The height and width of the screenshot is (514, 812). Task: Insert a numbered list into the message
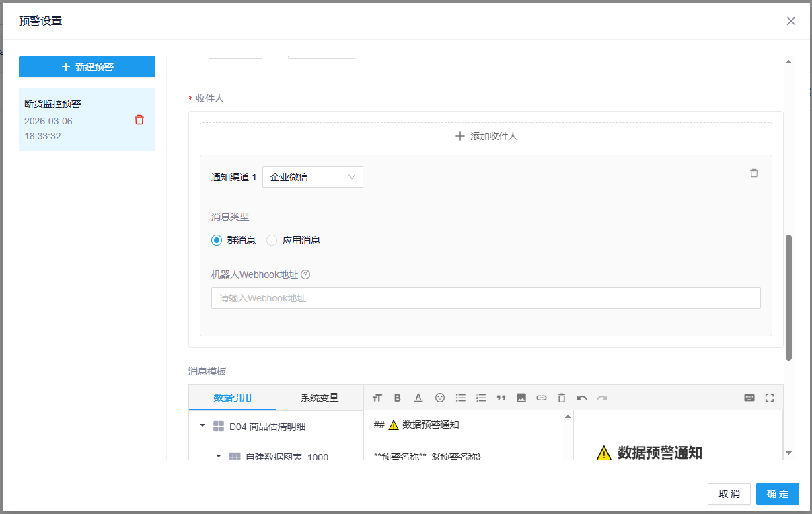pyautogui.click(x=481, y=398)
